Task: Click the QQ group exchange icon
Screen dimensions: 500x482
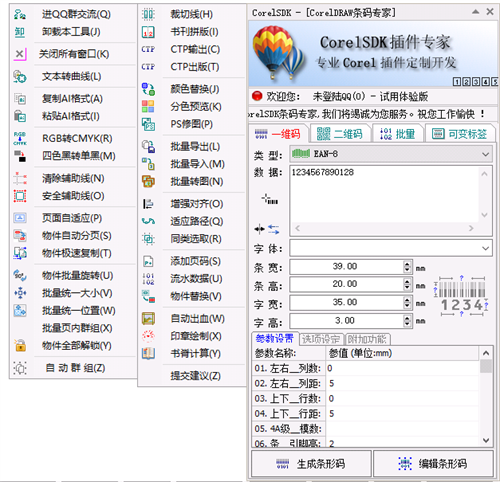Action: point(20,14)
